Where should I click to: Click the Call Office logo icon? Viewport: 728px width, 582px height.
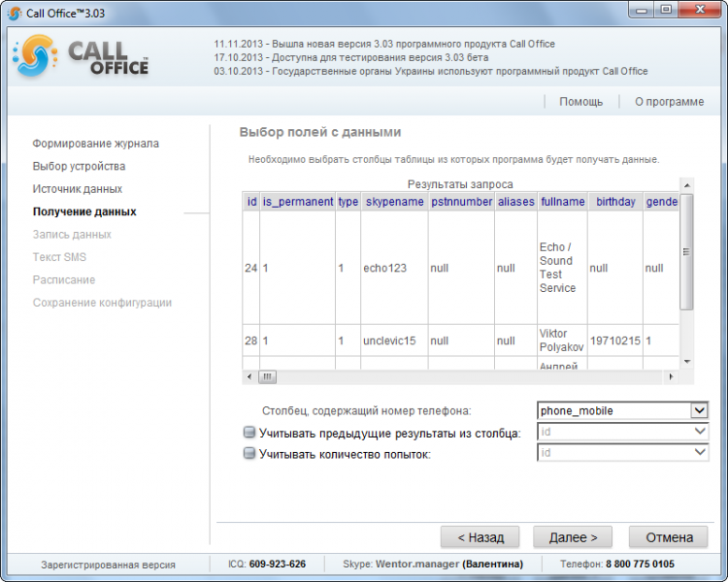(35, 55)
